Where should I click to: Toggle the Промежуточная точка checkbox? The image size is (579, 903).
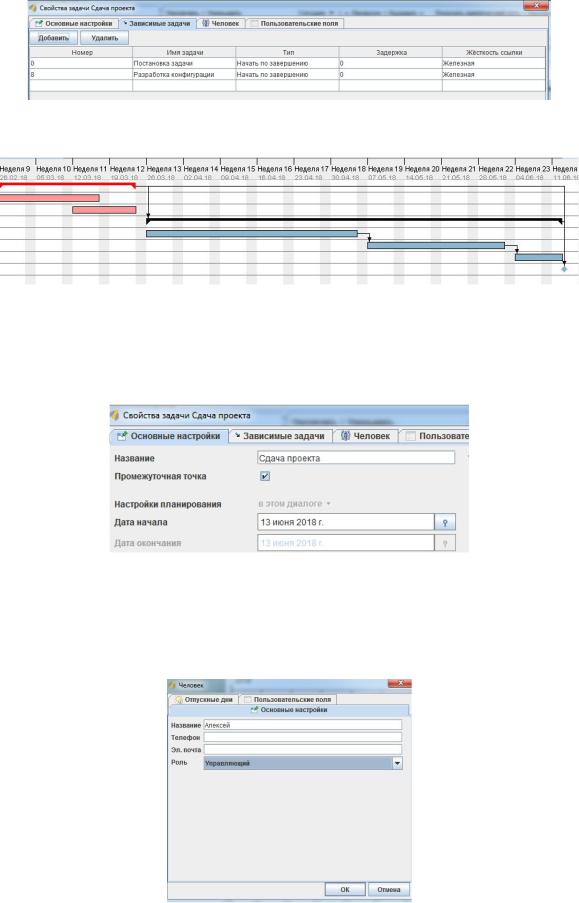pyautogui.click(x=265, y=476)
